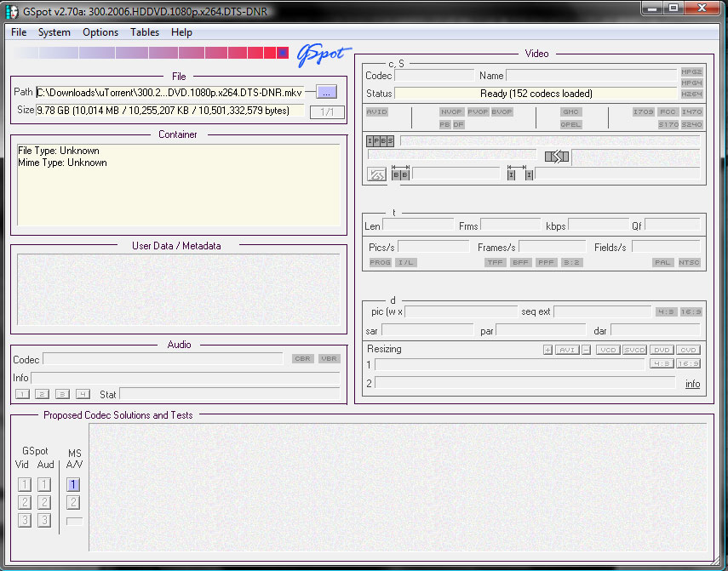Screen dimensions: 728x571
Task: Click the 1/1 file counter button
Action: tap(327, 111)
